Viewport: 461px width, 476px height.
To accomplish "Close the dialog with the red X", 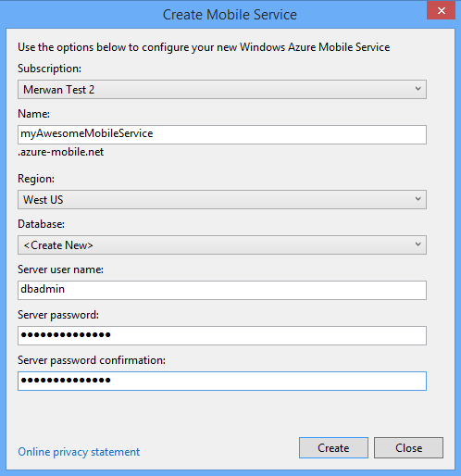I will tap(441, 10).
